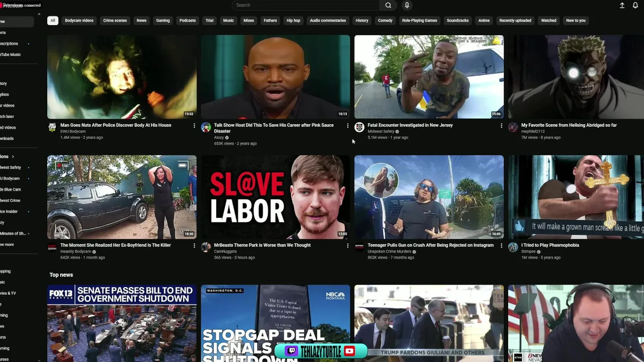
Task: Open title My Favorite Scene from Helsing Abridged
Action: [x=569, y=125]
